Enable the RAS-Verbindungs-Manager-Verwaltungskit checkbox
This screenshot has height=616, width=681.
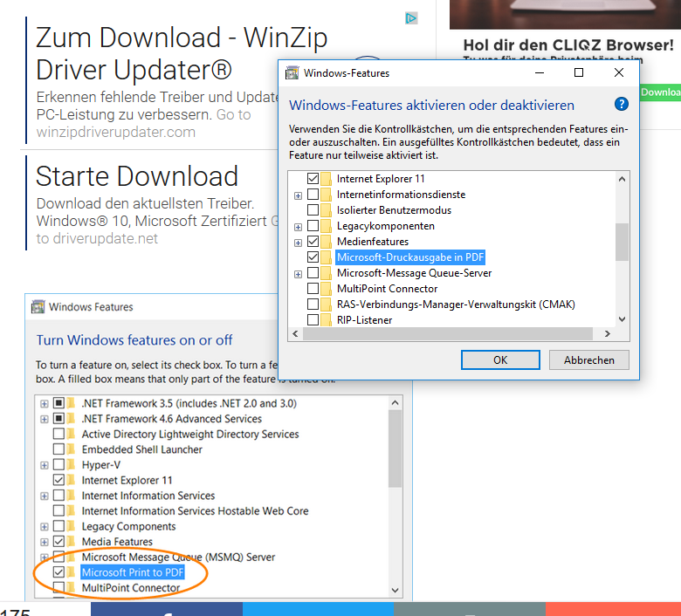313,304
